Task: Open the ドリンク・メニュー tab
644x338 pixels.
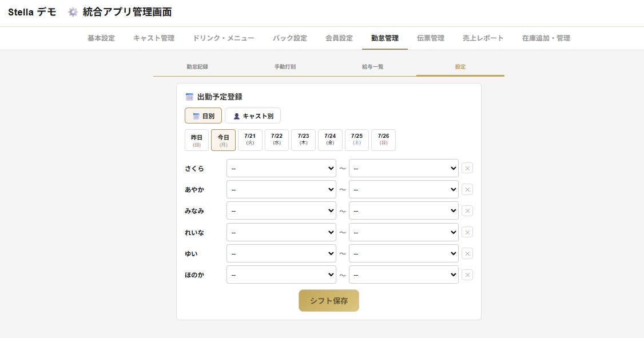Action: [224, 38]
